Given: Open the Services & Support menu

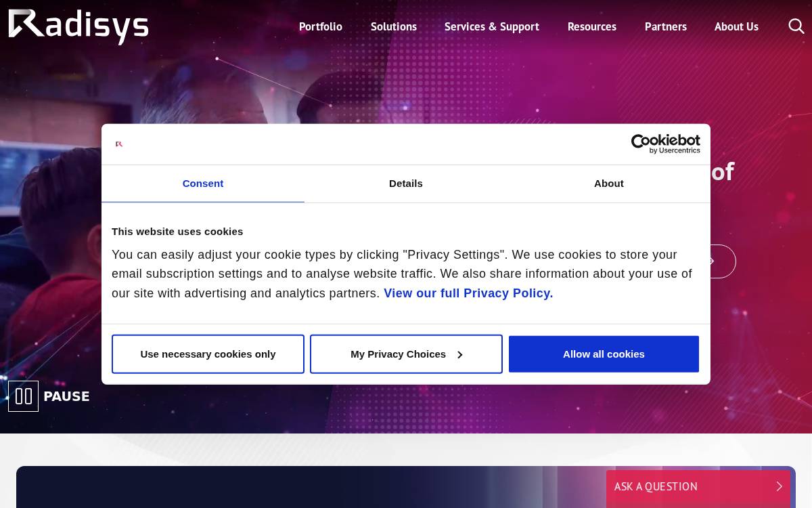Looking at the screenshot, I should click(492, 26).
